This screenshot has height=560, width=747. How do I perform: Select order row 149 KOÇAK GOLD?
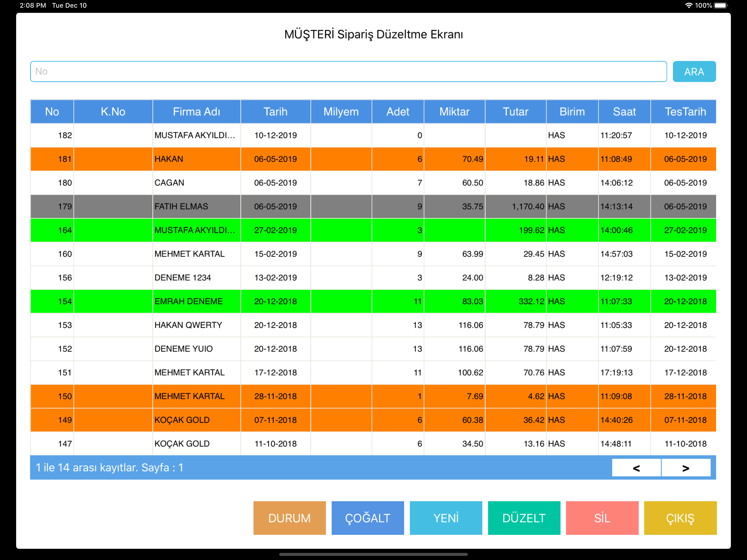coord(373,420)
